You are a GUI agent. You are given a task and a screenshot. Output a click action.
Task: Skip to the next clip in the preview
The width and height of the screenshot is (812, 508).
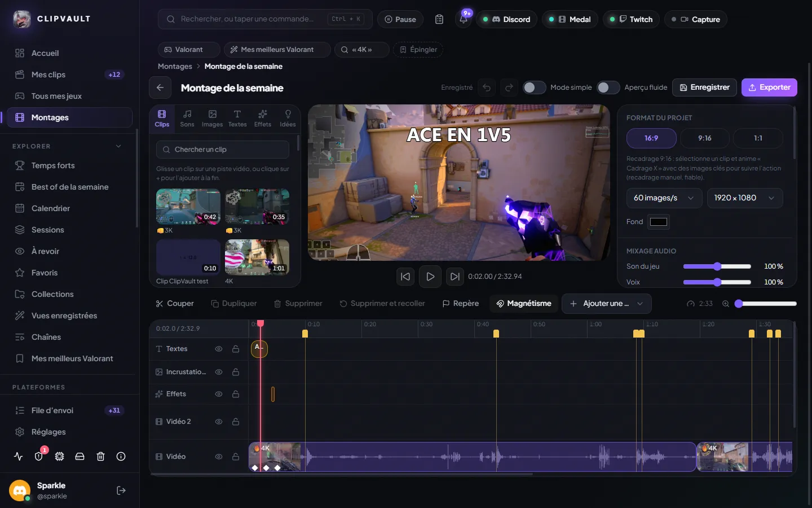coord(454,277)
